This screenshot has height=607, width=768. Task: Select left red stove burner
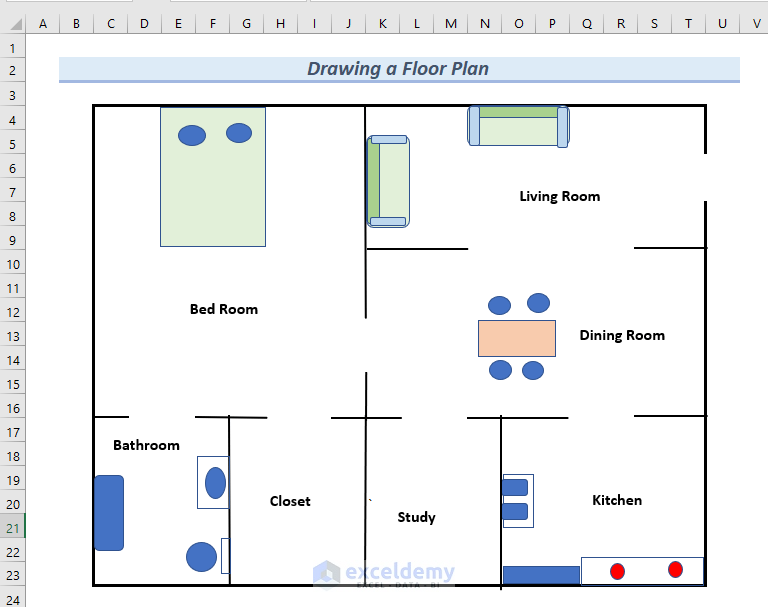pyautogui.click(x=617, y=571)
